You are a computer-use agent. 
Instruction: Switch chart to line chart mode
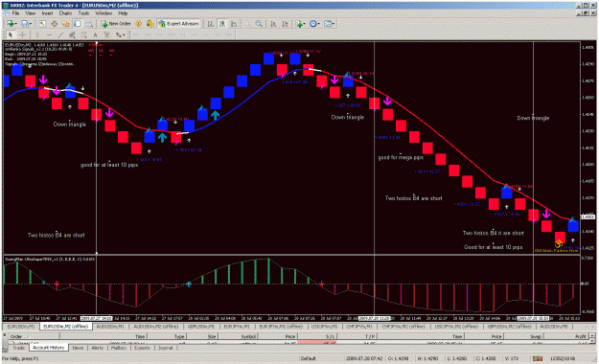tap(234, 24)
